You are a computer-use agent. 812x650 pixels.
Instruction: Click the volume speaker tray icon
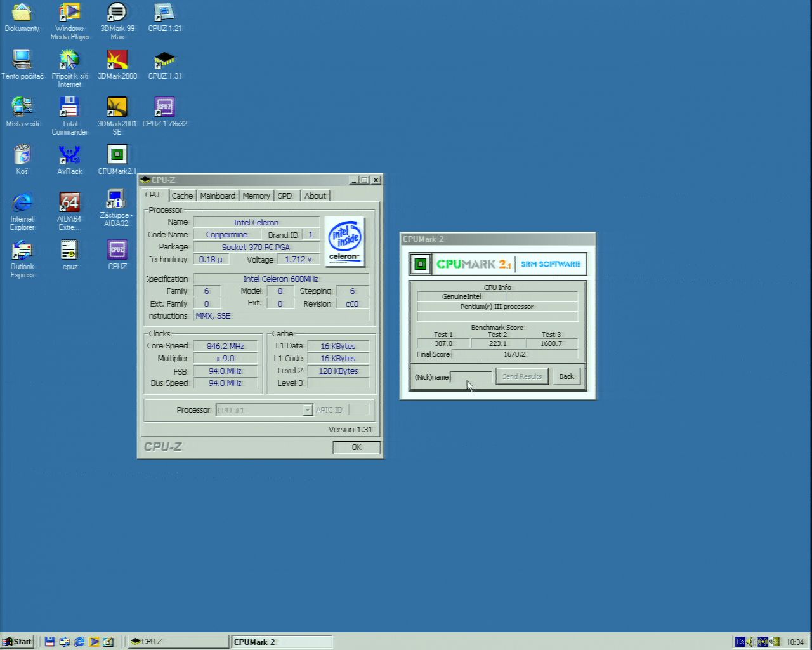pyautogui.click(x=751, y=642)
